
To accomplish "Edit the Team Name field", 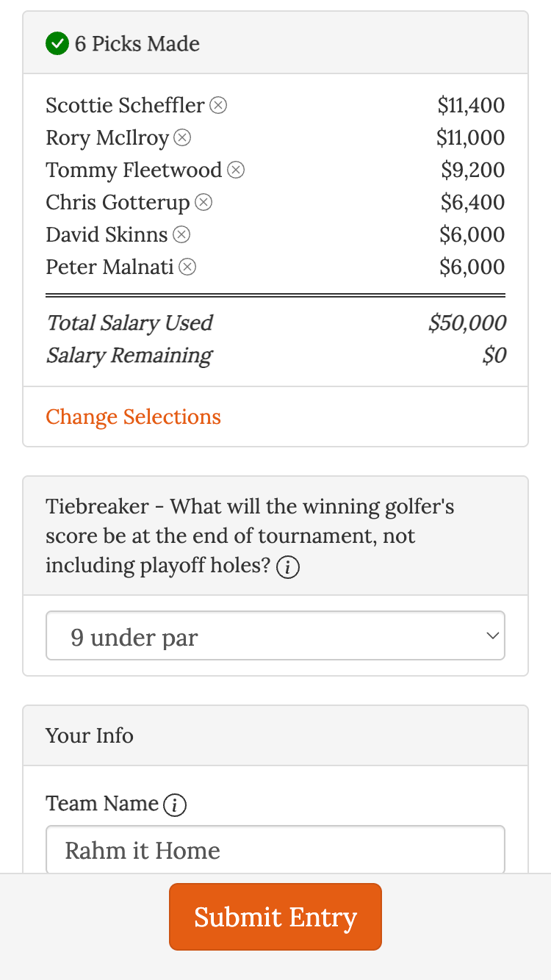I will (275, 850).
